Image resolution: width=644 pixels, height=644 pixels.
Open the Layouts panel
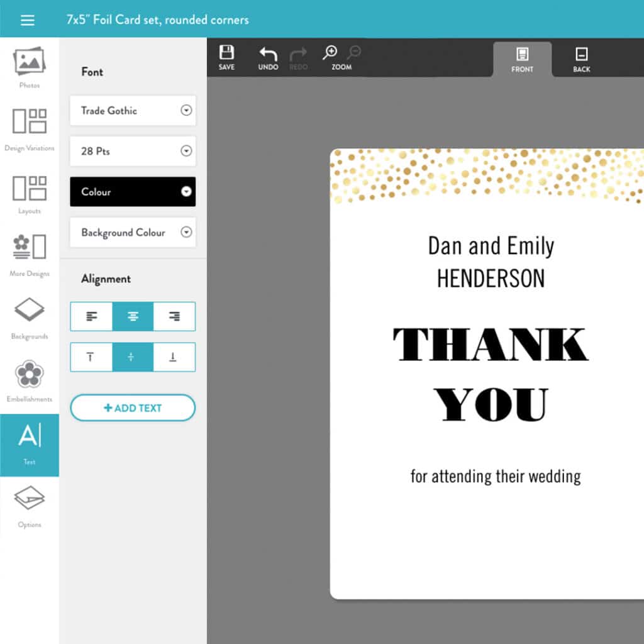tap(29, 192)
